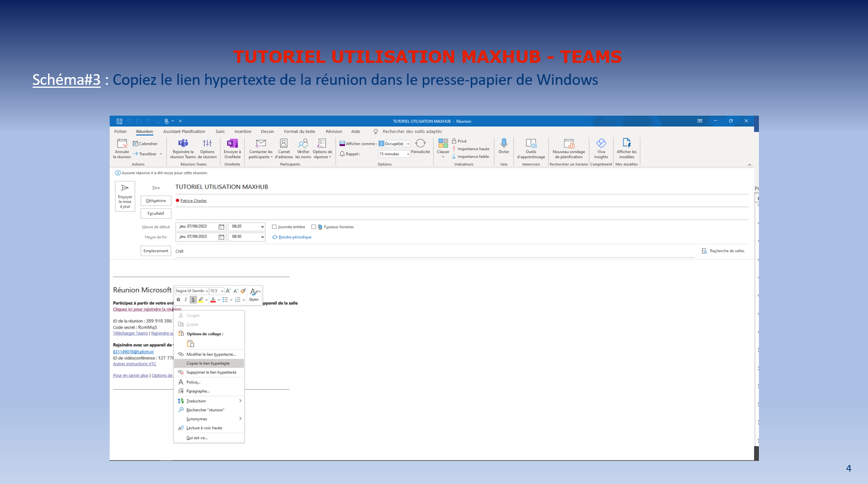Click Recherche de salles icon
The image size is (868, 484).
(x=704, y=251)
